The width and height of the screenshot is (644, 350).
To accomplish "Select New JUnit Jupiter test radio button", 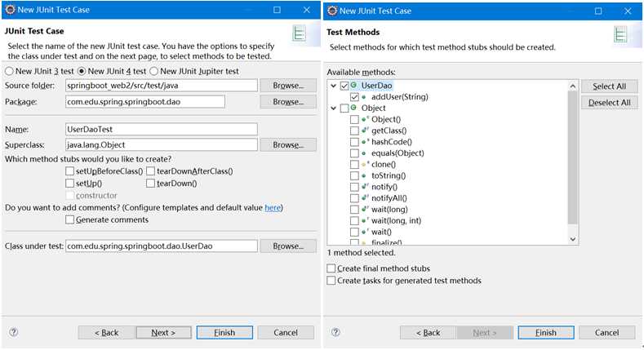I will (x=154, y=71).
